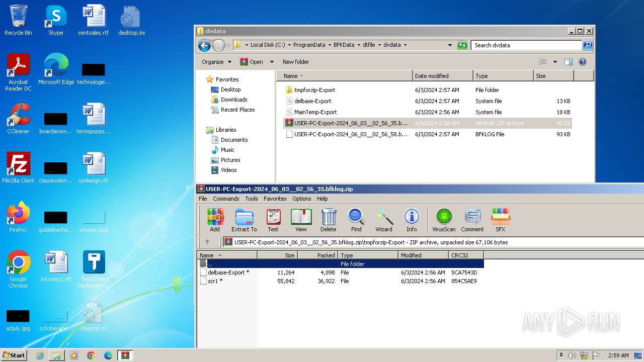Click the Search dvdata input field

pos(526,45)
